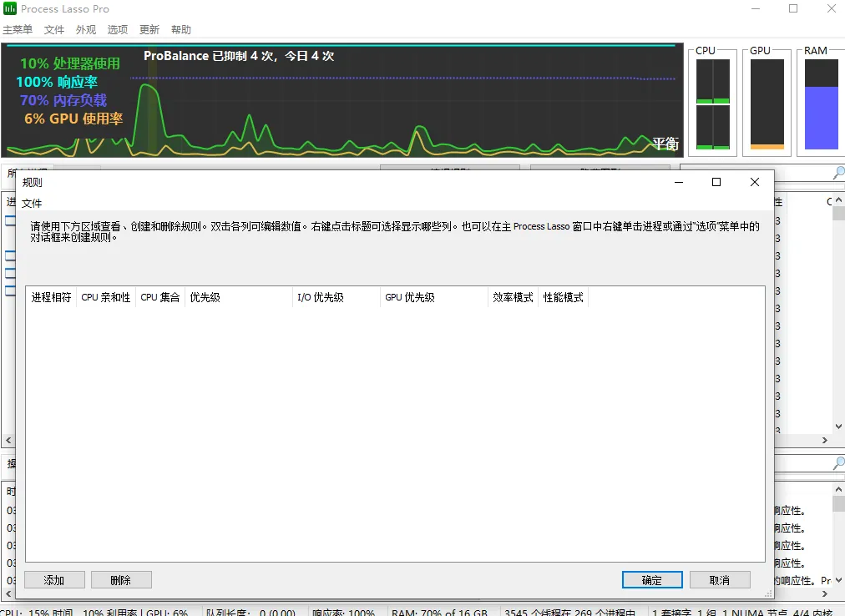Click 添加 to add a new rule
Viewport: 845px width, 616px height.
click(54, 579)
